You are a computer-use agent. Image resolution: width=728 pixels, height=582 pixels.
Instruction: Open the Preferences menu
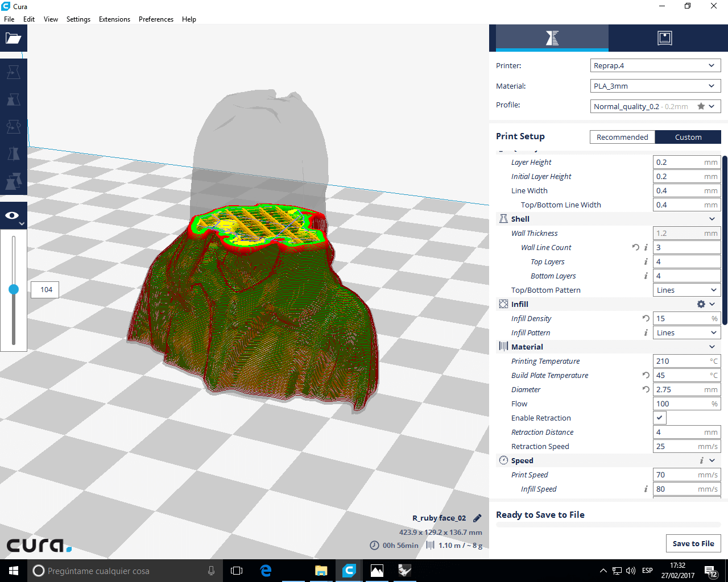tap(156, 19)
